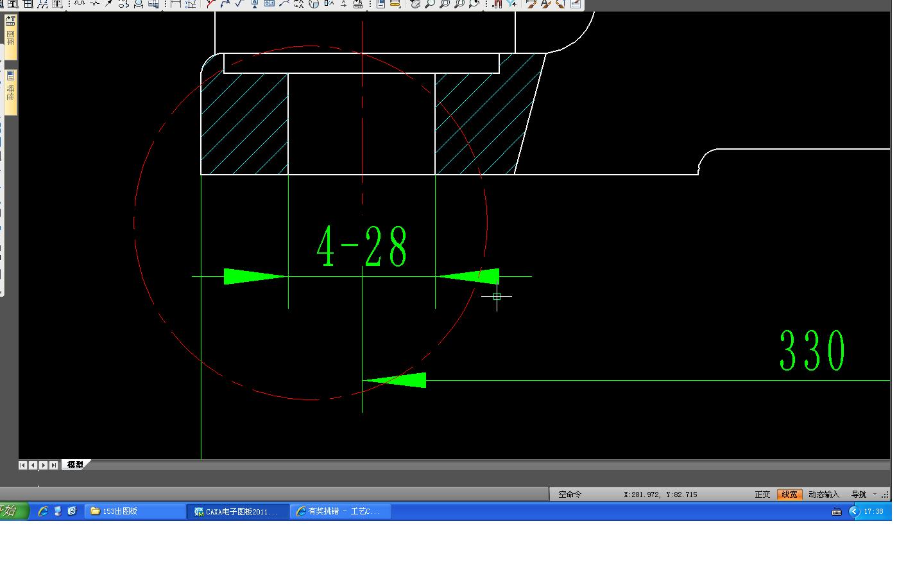This screenshot has height=578, width=924.
Task: Select the text style brush icon
Action: coord(545,4)
